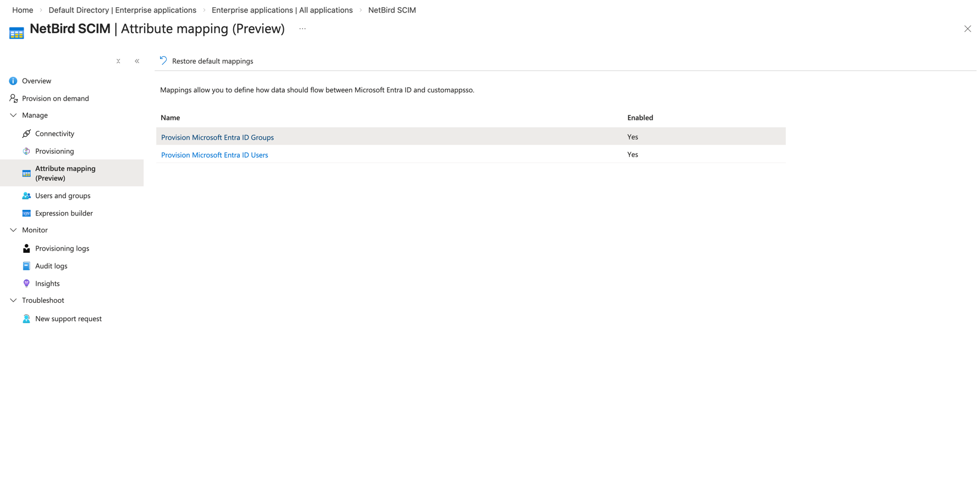Click the Insights lightbulb icon

[26, 284]
